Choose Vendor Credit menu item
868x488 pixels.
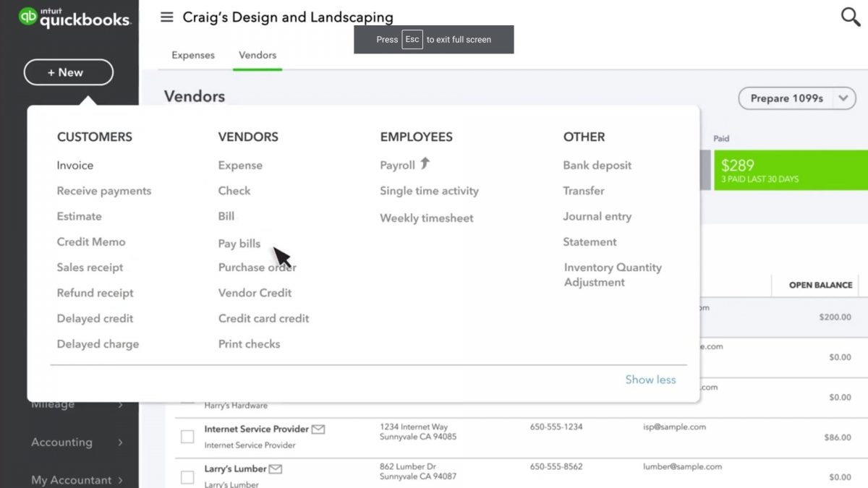(x=255, y=293)
